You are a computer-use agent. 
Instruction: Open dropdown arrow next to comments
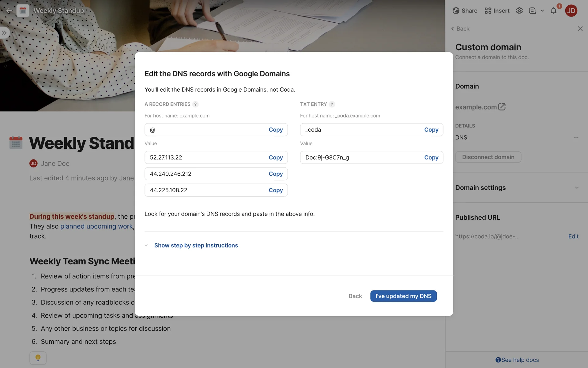point(542,11)
